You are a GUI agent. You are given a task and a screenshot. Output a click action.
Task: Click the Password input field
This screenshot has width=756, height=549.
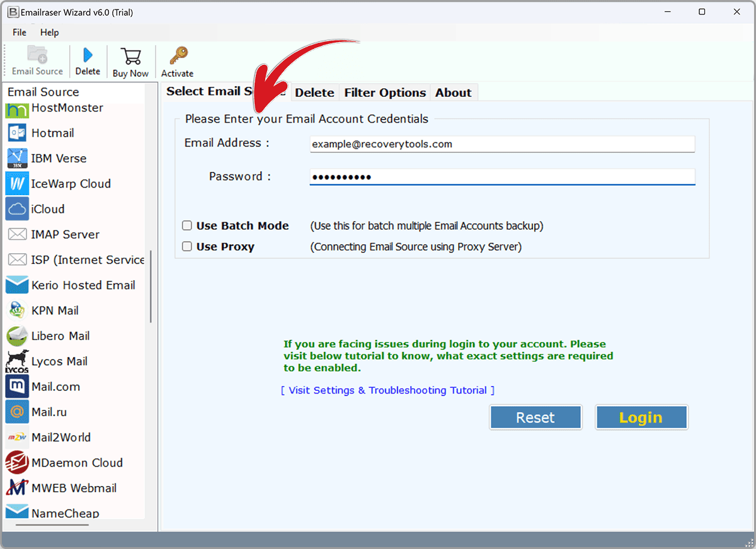[x=502, y=177]
